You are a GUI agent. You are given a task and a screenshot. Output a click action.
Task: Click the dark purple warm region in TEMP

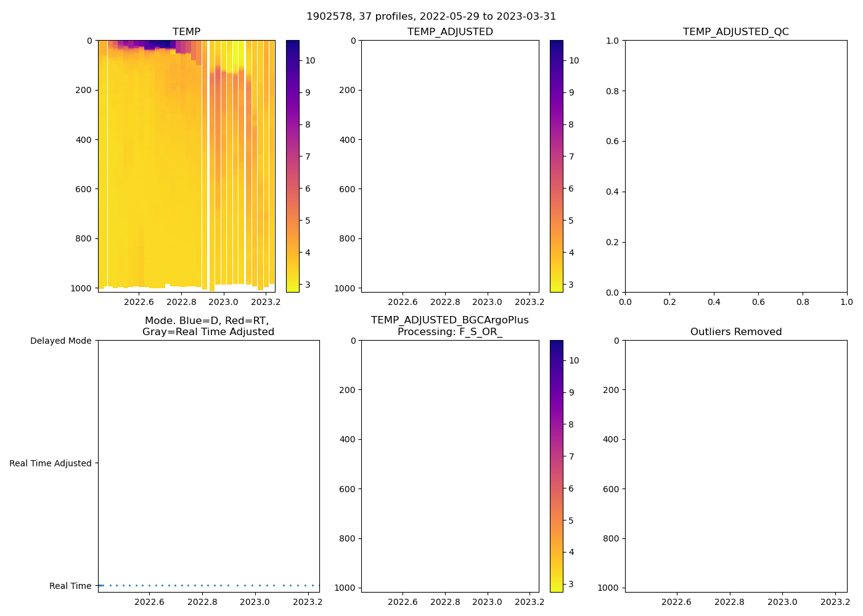[x=159, y=44]
